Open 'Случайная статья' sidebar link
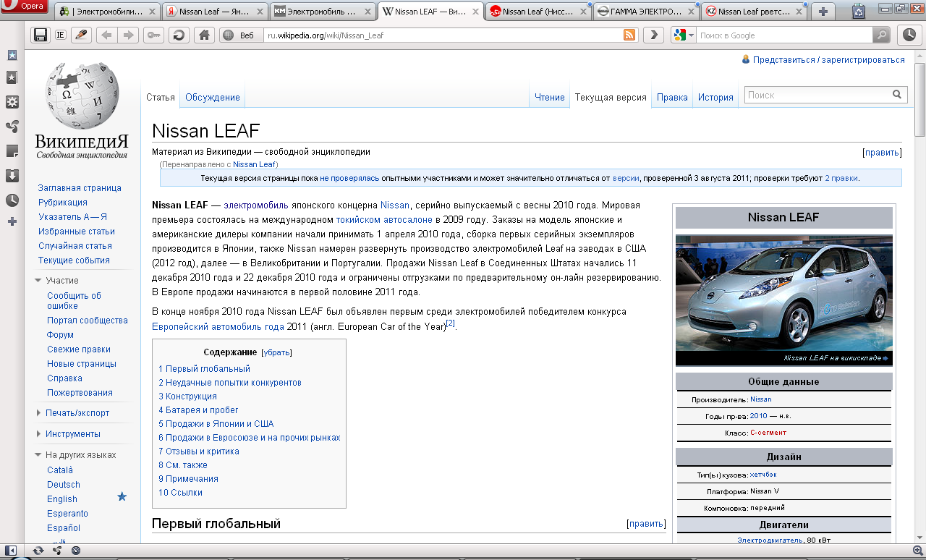The height and width of the screenshot is (560, 926). (x=75, y=246)
